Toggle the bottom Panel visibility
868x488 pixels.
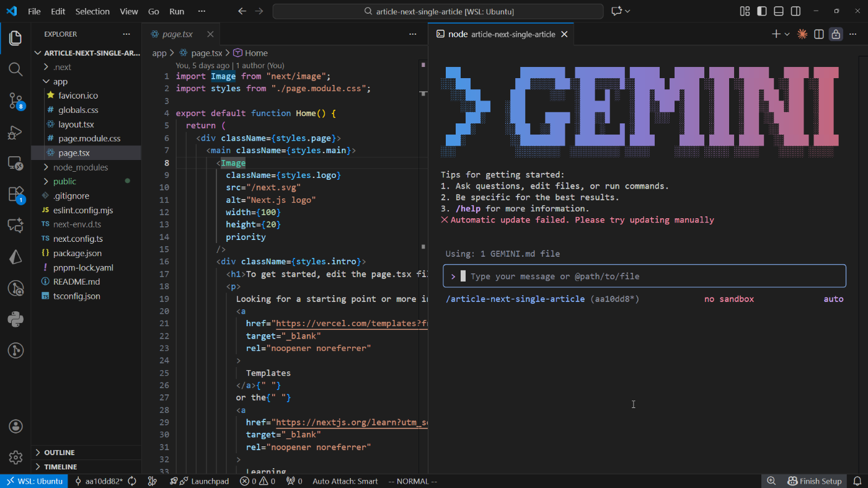coord(779,11)
